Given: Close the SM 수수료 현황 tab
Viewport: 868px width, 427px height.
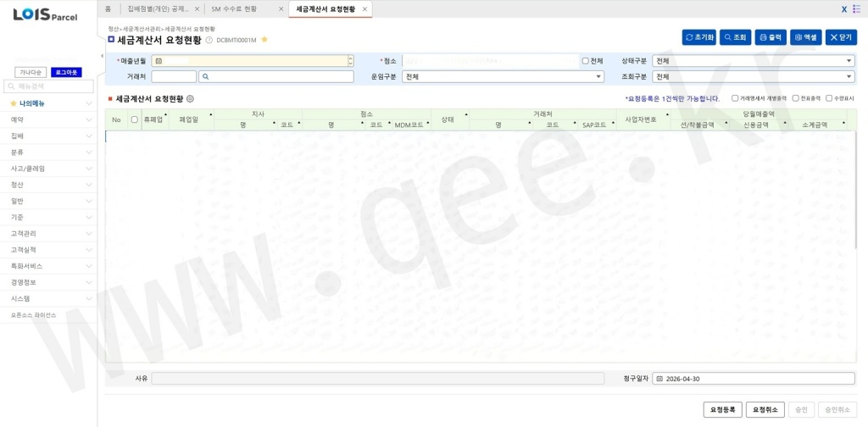Looking at the screenshot, I should [281, 9].
